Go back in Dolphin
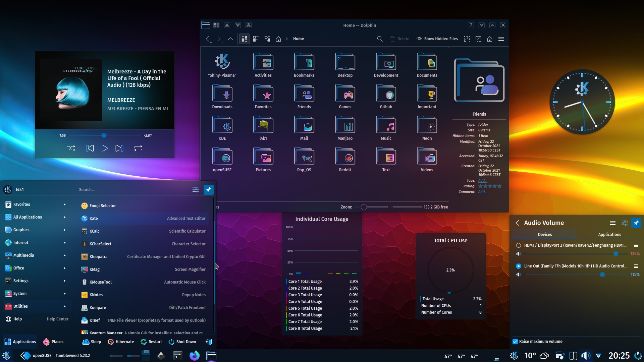The height and width of the screenshot is (362, 644). point(208,39)
